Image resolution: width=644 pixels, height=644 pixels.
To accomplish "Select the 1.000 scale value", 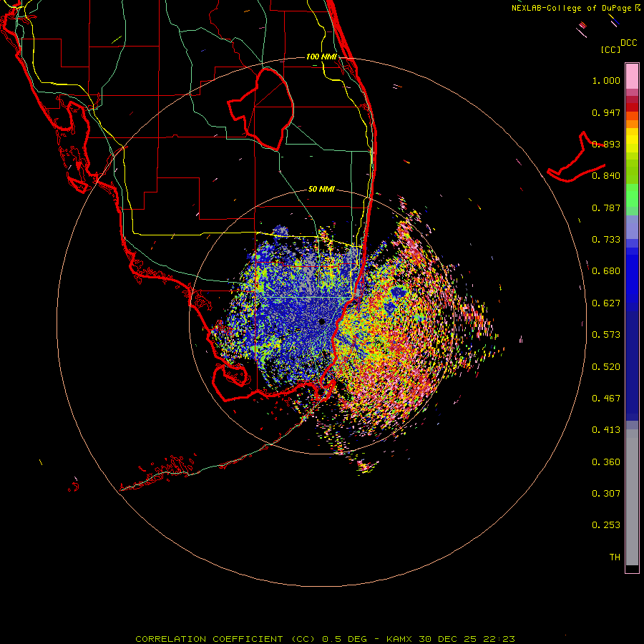I will tap(606, 80).
